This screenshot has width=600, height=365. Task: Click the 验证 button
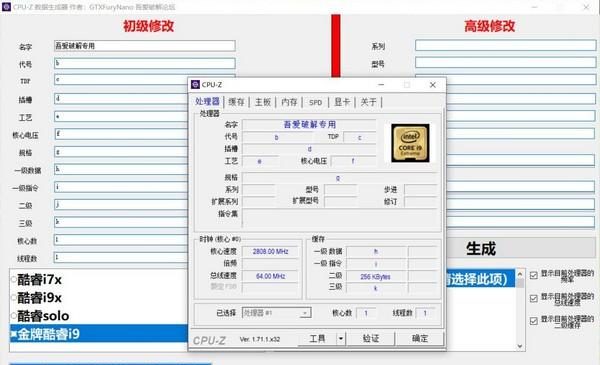tap(370, 338)
